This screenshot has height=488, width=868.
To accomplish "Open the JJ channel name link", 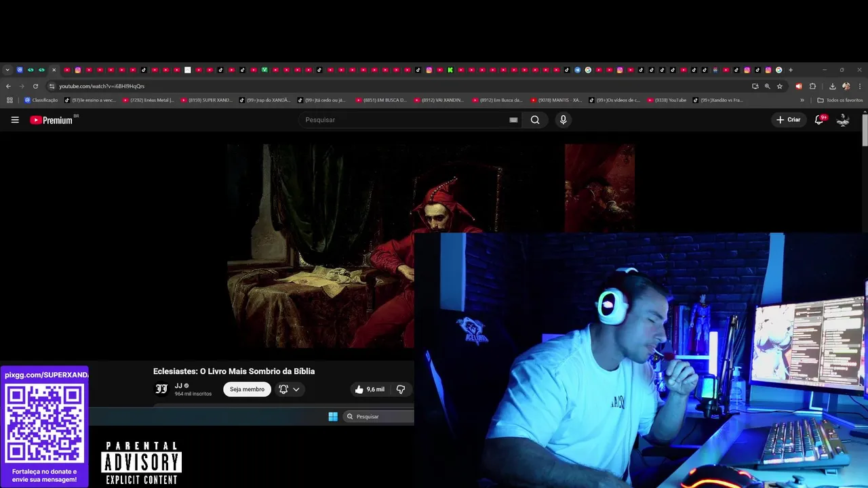I will click(x=178, y=386).
